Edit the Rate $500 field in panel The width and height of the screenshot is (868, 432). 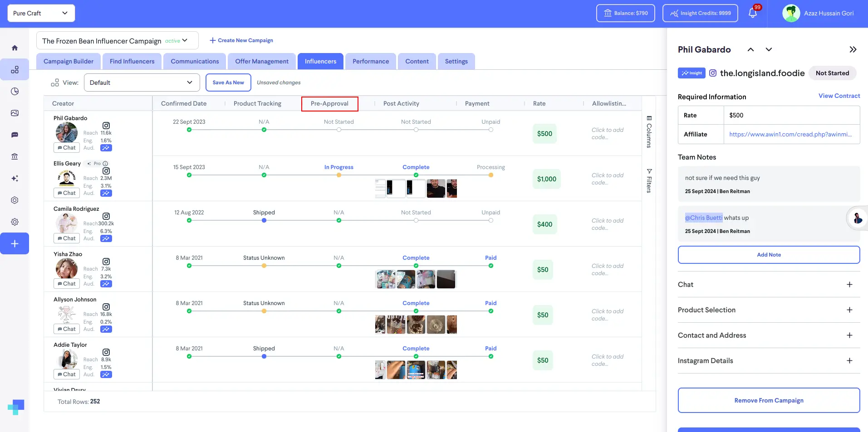click(x=791, y=115)
